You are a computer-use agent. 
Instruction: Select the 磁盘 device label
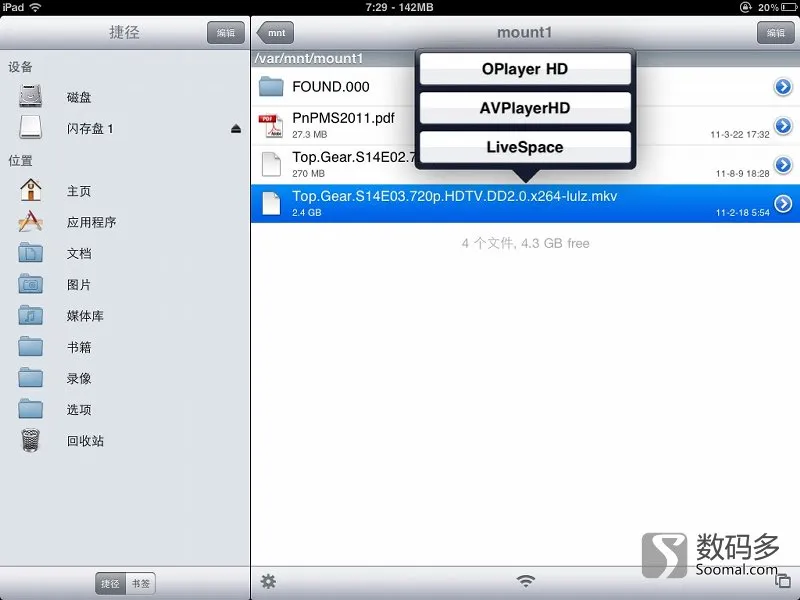point(79,97)
